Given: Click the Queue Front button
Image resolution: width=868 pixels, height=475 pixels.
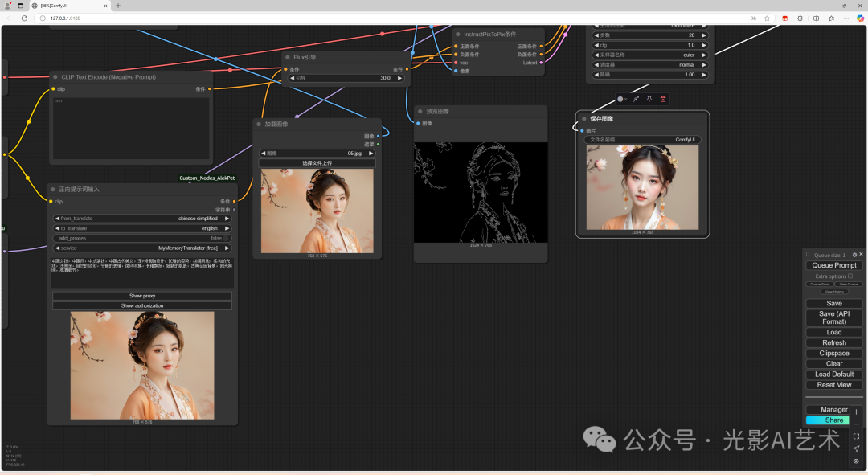Looking at the screenshot, I should (x=820, y=284).
